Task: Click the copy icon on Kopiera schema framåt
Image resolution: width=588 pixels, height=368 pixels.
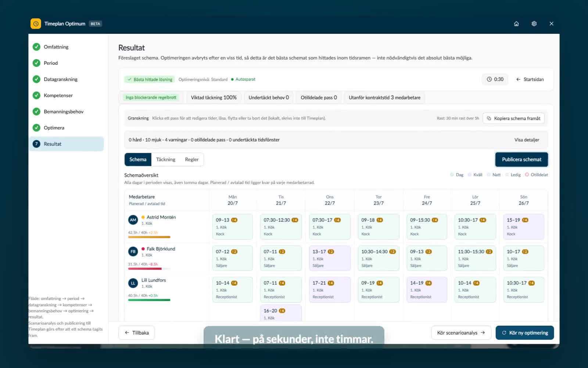Action: coord(489,118)
